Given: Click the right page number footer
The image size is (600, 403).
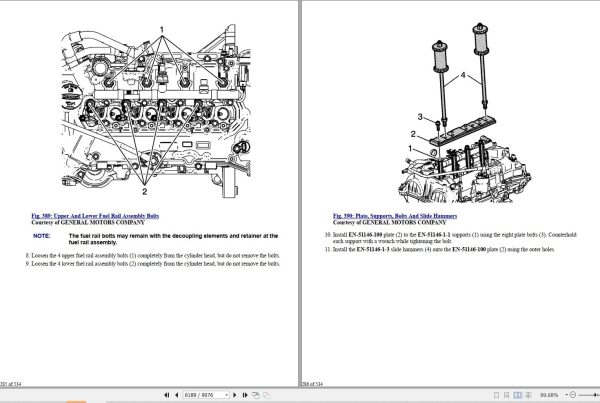Looking at the screenshot, I should click(312, 384).
